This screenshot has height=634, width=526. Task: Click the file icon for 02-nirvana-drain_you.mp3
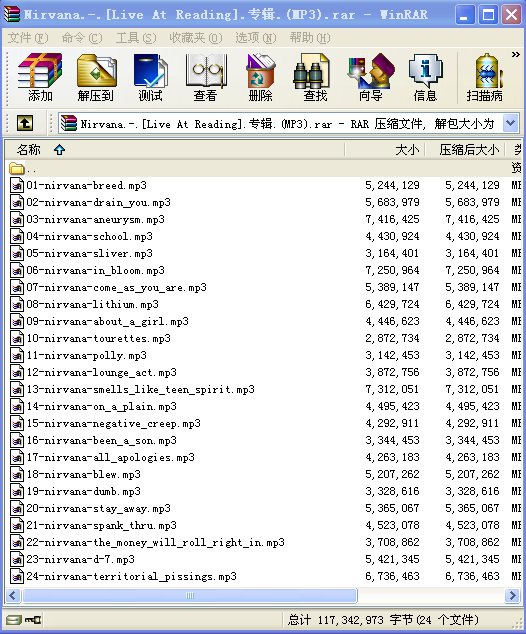pos(17,202)
